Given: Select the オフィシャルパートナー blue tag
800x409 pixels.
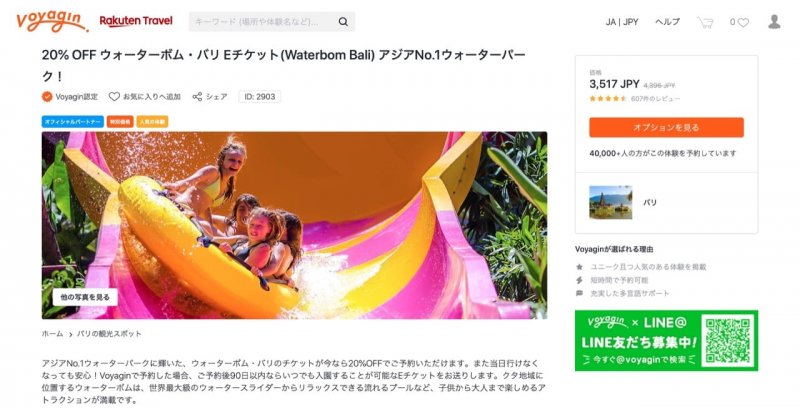Looking at the screenshot, I should pyautogui.click(x=73, y=122).
